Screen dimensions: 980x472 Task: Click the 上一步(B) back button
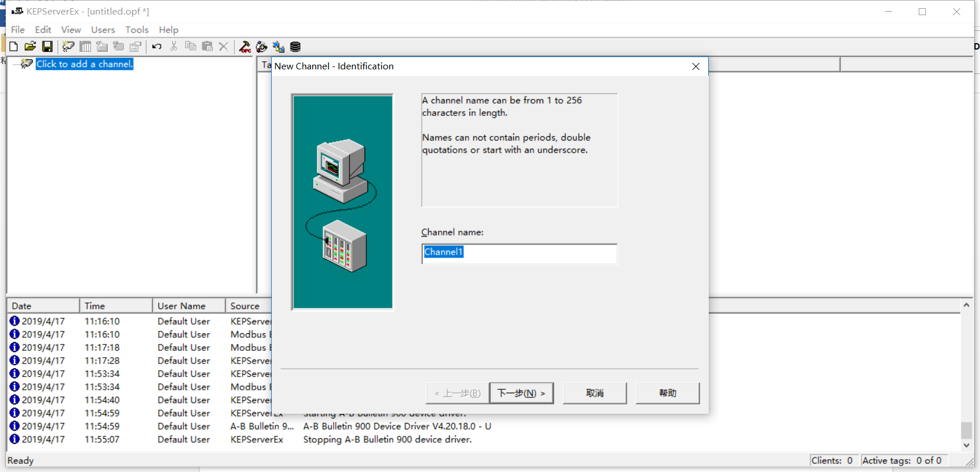click(x=458, y=393)
